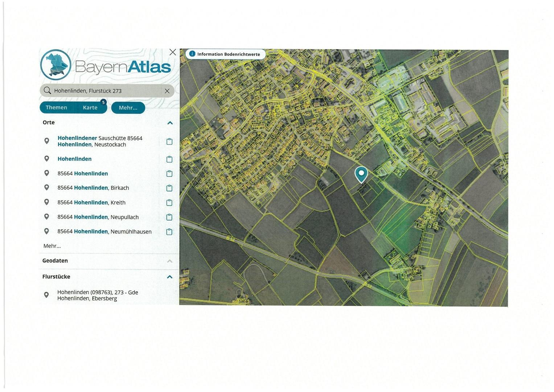This screenshot has height=392, width=554.
Task: Collapse the Flurstücke section
Action: pyautogui.click(x=170, y=277)
